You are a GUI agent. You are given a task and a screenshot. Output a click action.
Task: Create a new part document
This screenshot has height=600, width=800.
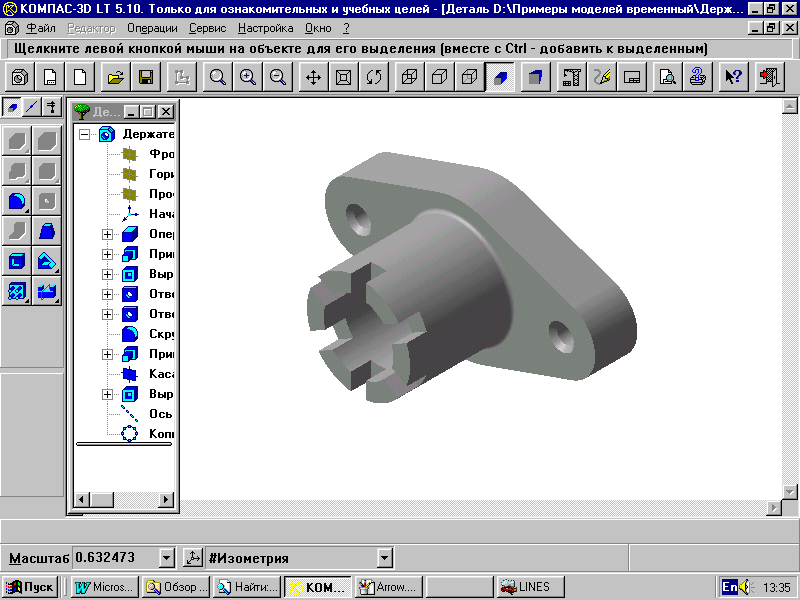tap(20, 77)
